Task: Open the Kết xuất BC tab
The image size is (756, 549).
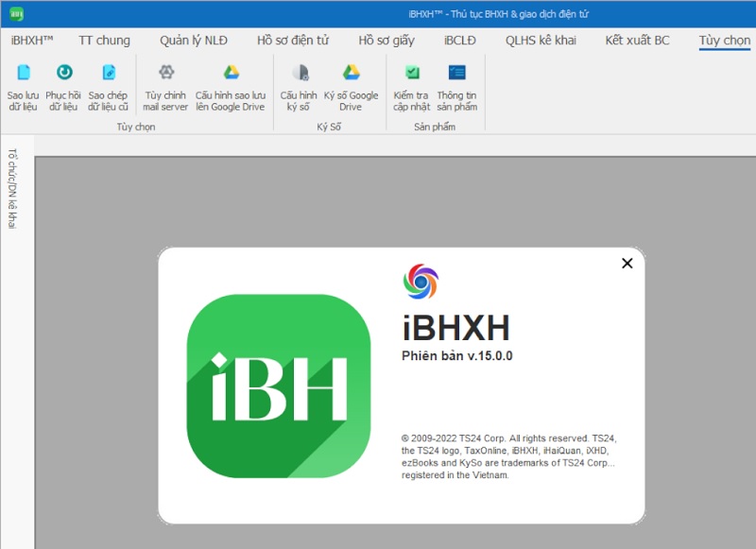Action: (637, 41)
